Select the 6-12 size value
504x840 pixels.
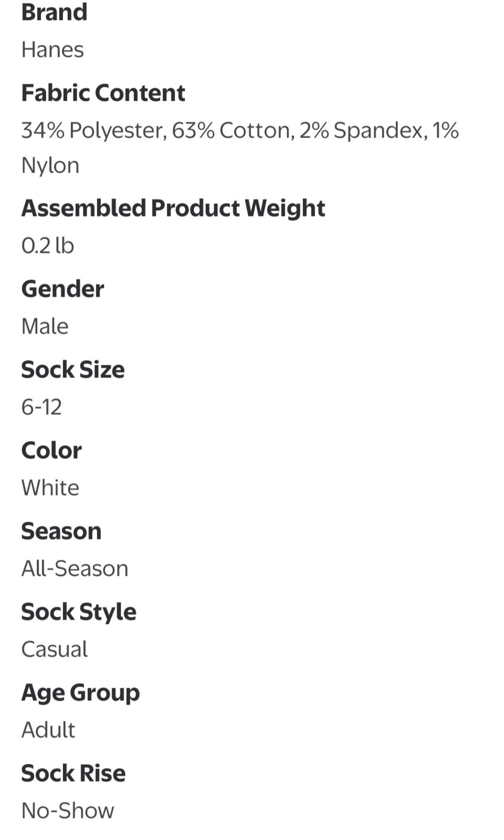[x=41, y=407]
